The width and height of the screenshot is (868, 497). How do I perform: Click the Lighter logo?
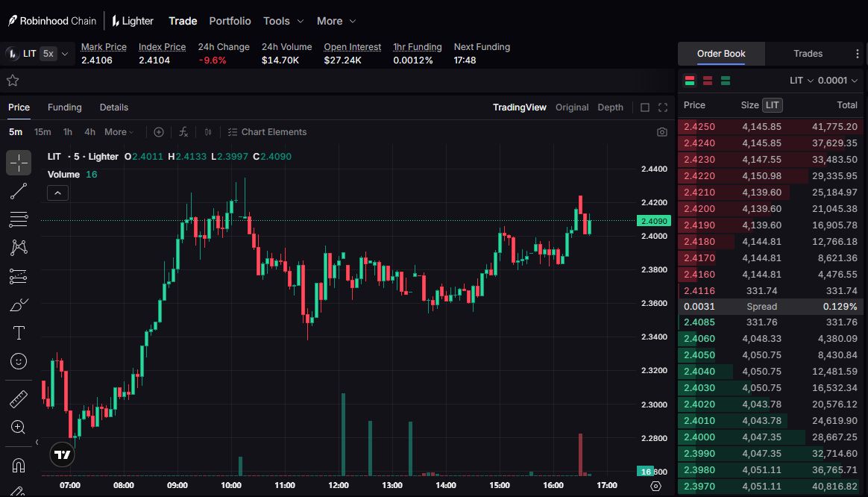[x=132, y=21]
